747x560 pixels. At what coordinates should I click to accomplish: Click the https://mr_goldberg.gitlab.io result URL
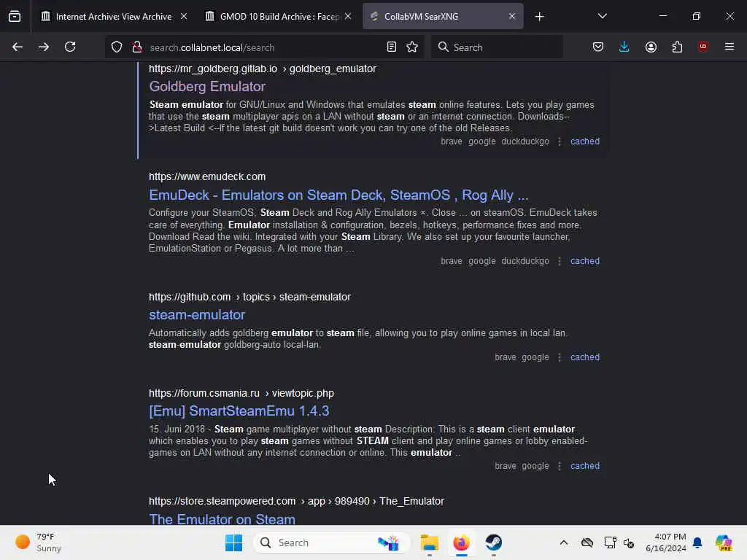click(263, 69)
